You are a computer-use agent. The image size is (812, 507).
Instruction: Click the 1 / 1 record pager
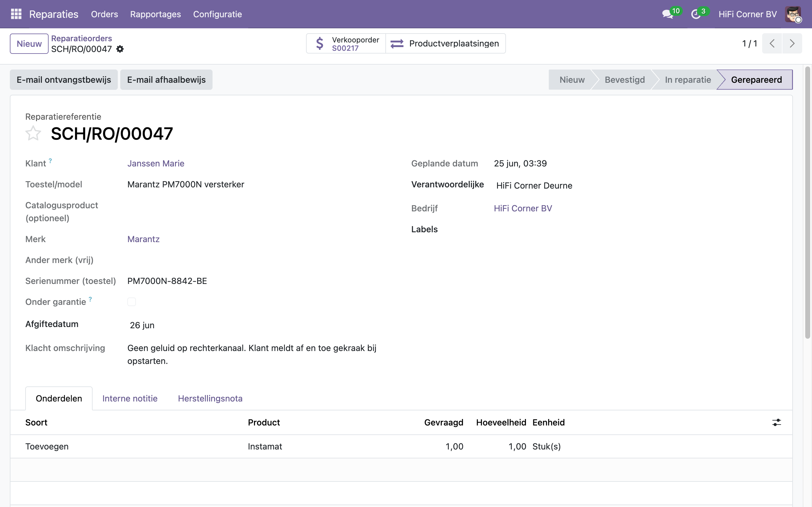pos(750,44)
